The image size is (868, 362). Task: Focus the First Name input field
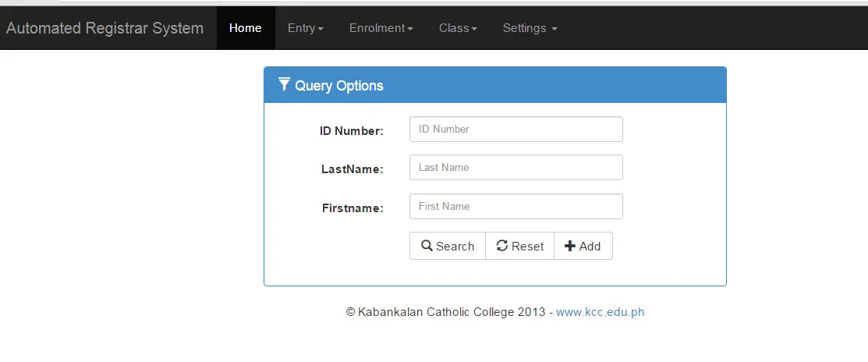[516, 206]
